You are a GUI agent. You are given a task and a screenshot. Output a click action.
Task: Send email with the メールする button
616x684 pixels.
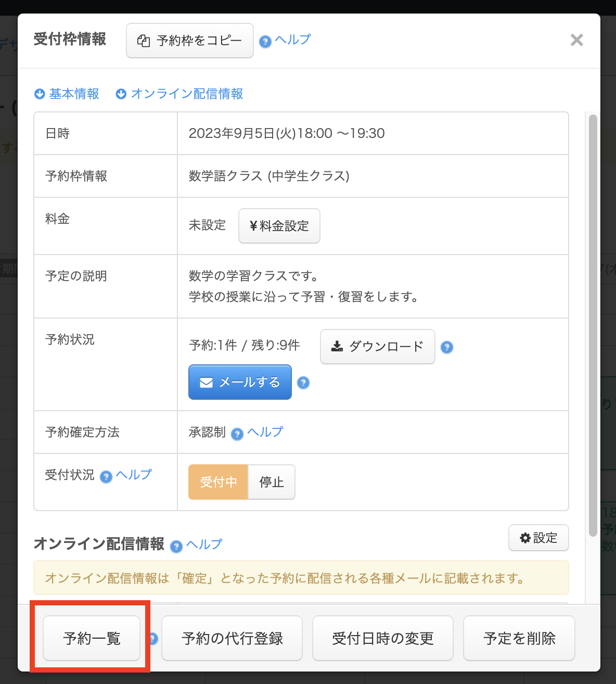coord(240,383)
